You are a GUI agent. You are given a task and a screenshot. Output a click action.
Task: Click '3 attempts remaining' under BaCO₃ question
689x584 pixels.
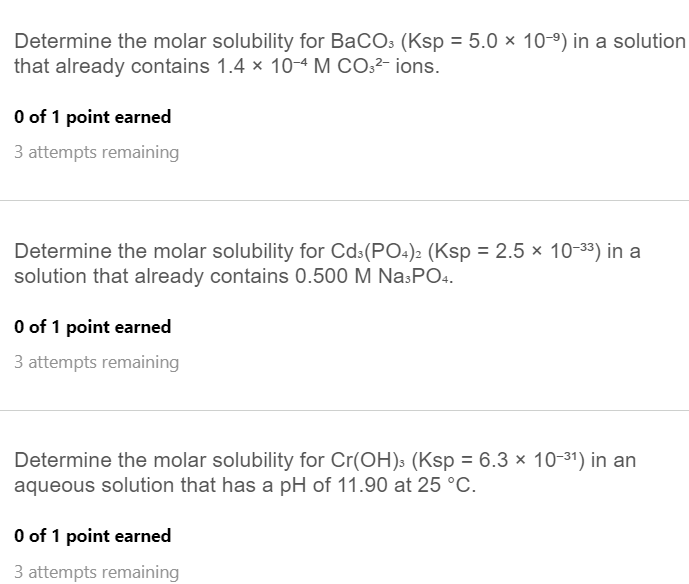coord(96,152)
